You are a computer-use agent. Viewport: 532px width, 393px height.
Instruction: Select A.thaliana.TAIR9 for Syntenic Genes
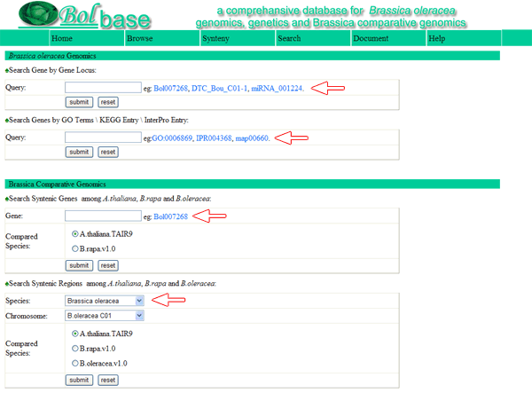(75, 234)
